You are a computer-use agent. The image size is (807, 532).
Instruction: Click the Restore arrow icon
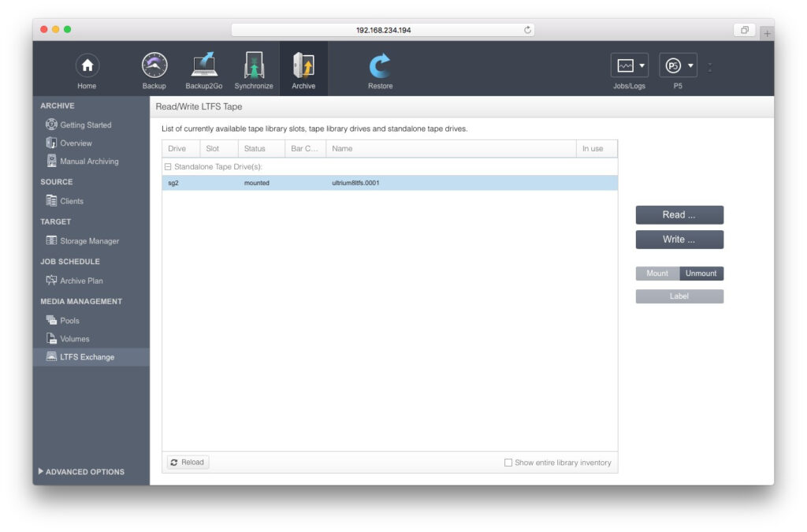(x=380, y=66)
